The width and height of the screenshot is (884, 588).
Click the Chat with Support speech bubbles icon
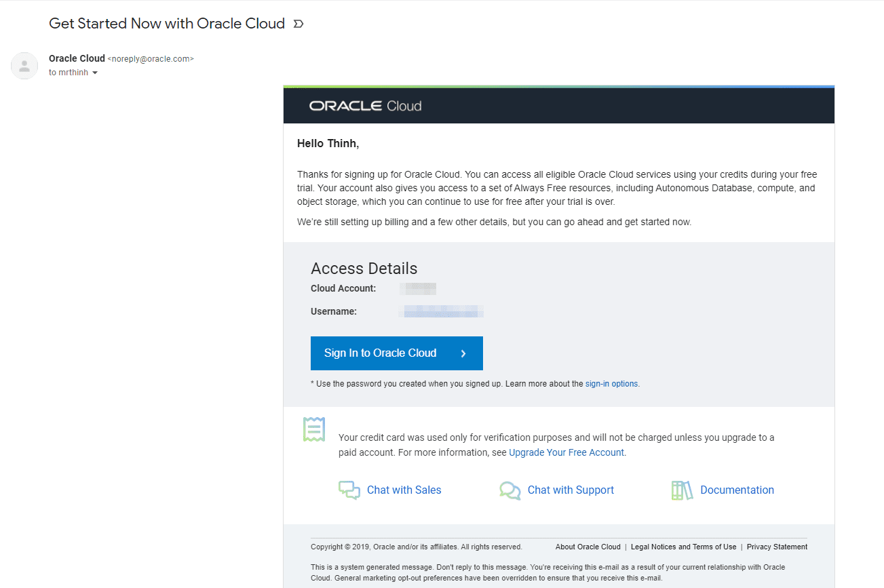pyautogui.click(x=510, y=490)
